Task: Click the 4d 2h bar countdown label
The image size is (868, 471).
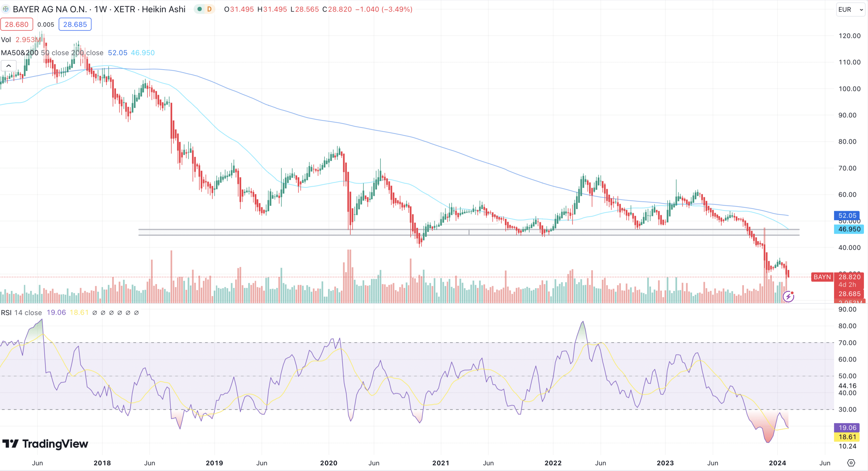Action: point(847,285)
